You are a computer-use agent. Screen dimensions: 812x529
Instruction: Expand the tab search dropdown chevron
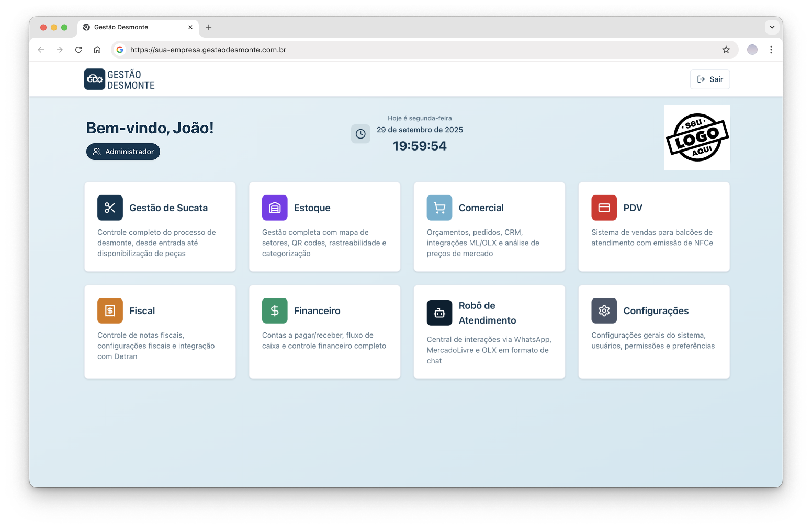coord(772,27)
